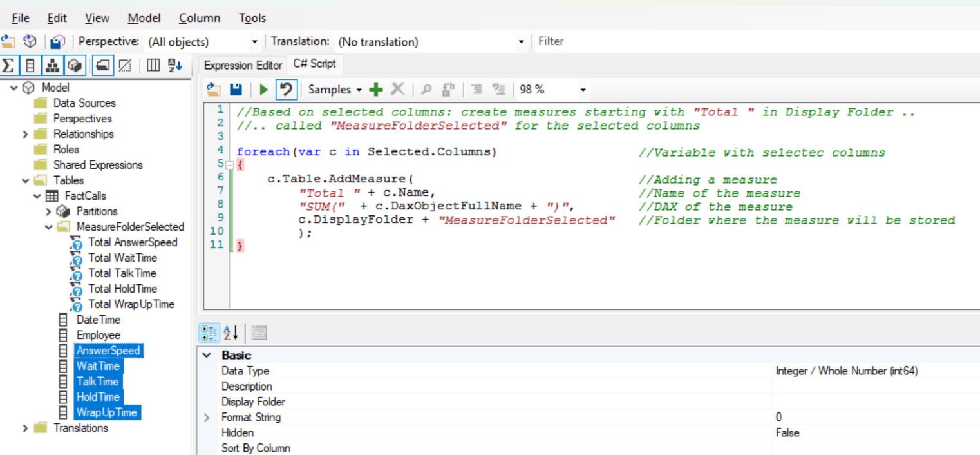The width and height of the screenshot is (980, 455).
Task: Toggle the Show Partitions cube button
Action: 75,65
